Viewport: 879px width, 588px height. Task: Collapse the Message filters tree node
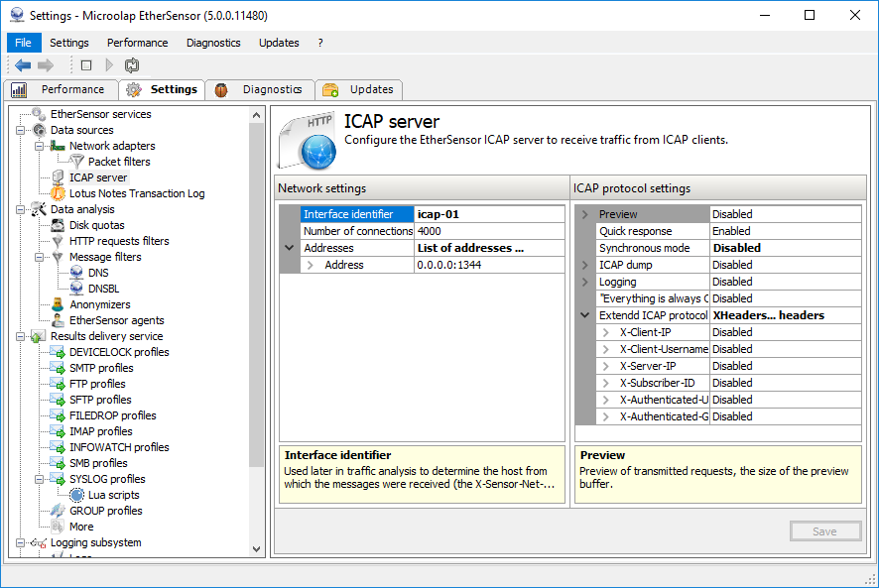40,257
